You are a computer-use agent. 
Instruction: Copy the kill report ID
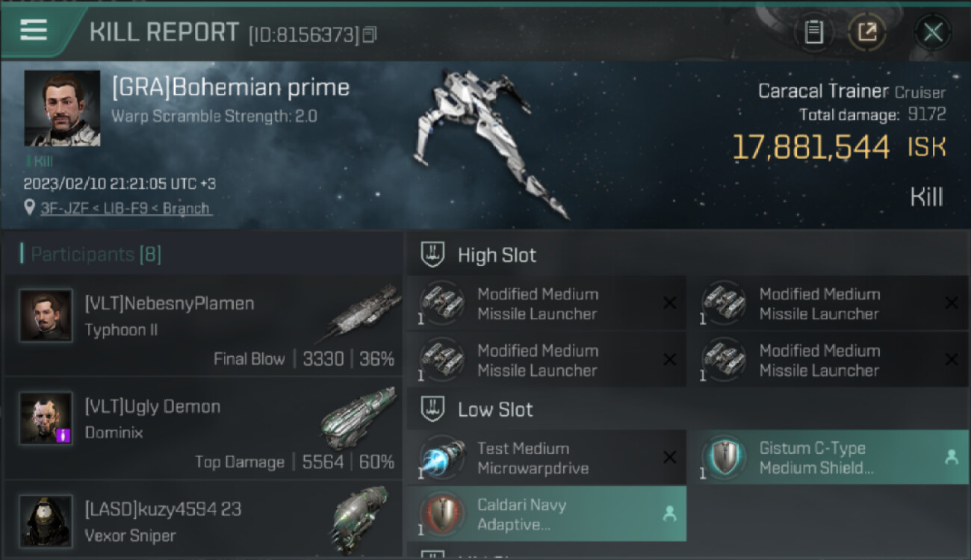coord(370,34)
